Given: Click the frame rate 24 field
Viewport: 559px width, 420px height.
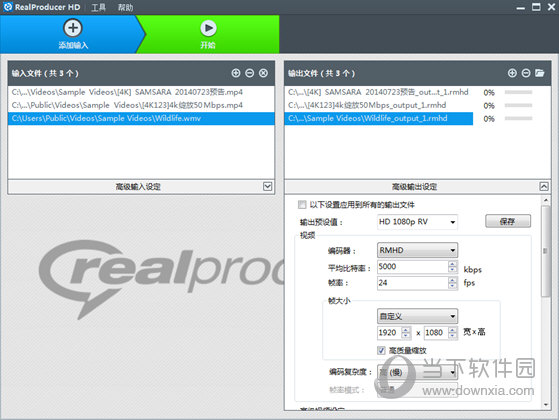Looking at the screenshot, I should (412, 283).
